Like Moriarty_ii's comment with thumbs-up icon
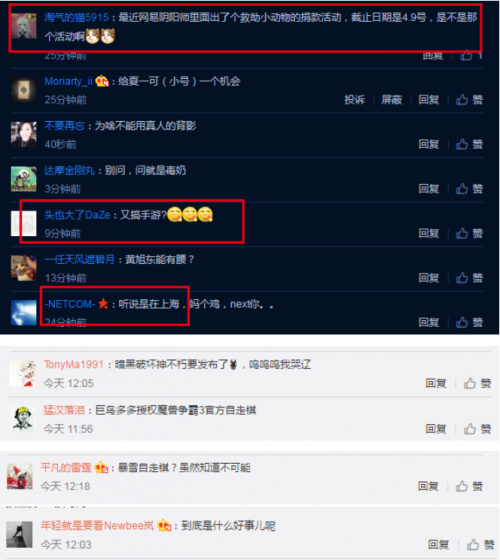The height and width of the screenshot is (560, 500). tap(462, 100)
